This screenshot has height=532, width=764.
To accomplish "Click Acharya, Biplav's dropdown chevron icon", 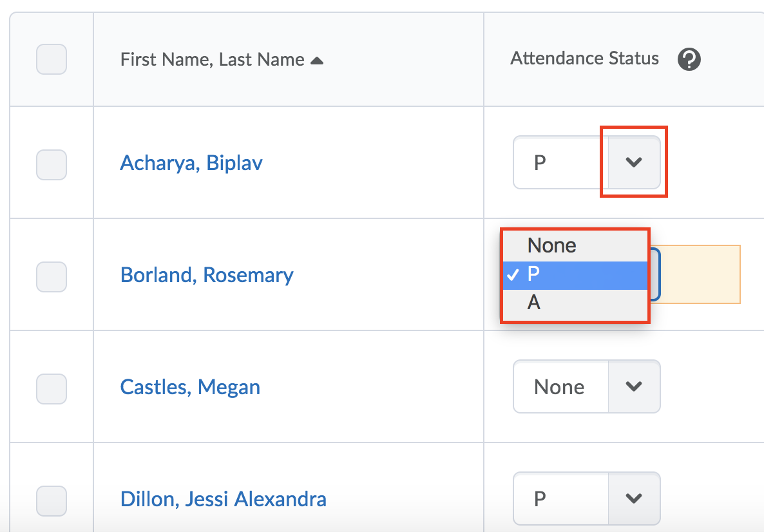I will (633, 162).
